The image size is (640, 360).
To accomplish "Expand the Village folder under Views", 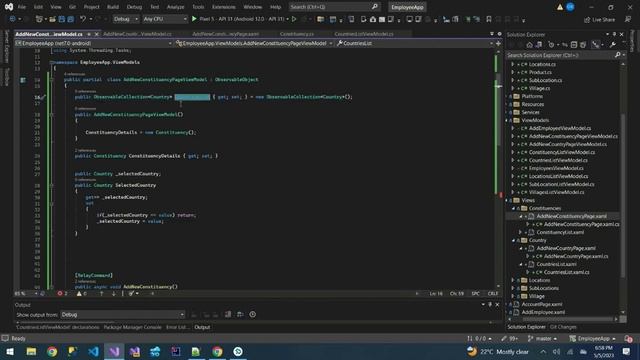I will [x=513, y=296].
